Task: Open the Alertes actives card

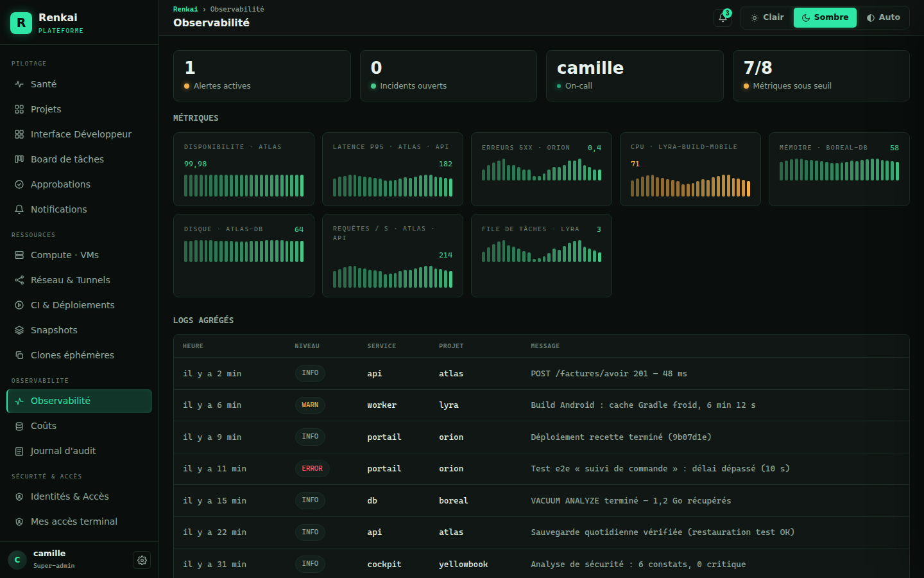Action: (x=262, y=76)
